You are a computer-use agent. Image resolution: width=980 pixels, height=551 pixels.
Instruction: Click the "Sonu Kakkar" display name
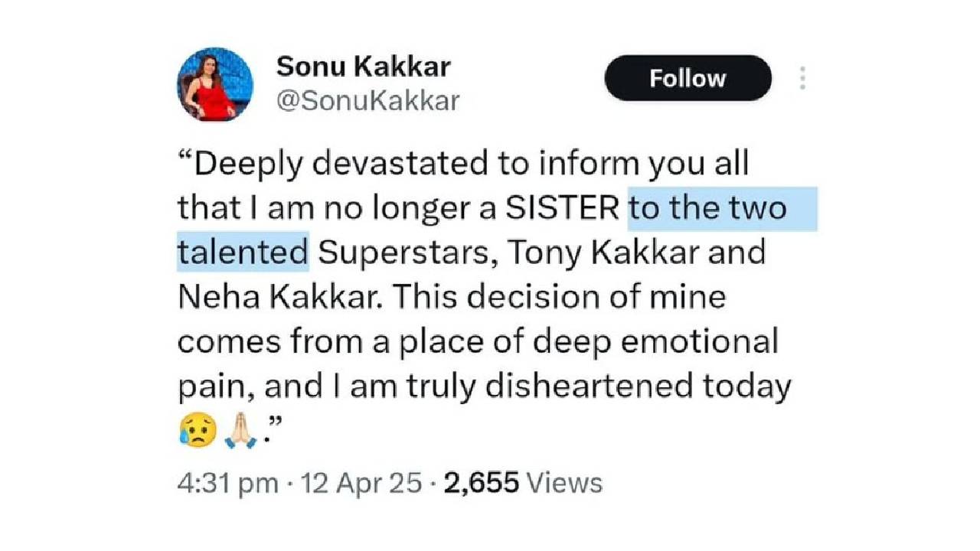(363, 67)
